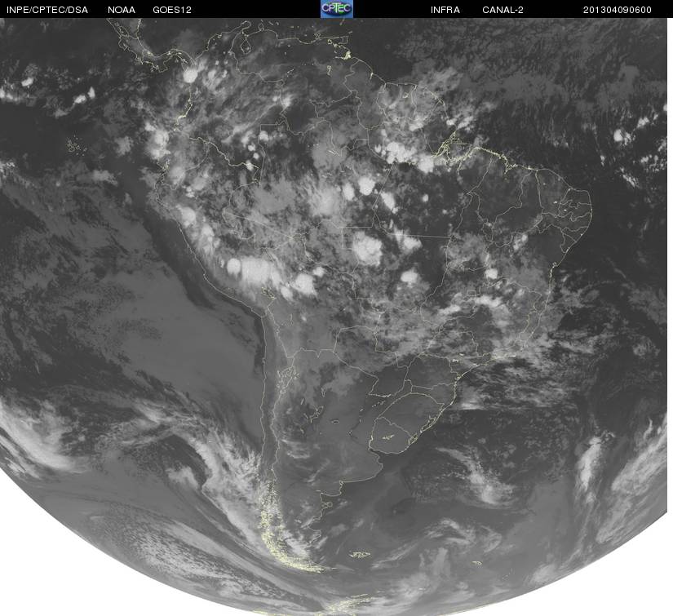Click the CPTEC logo in the header
Viewport: 673px width, 616px height.
coord(336,9)
